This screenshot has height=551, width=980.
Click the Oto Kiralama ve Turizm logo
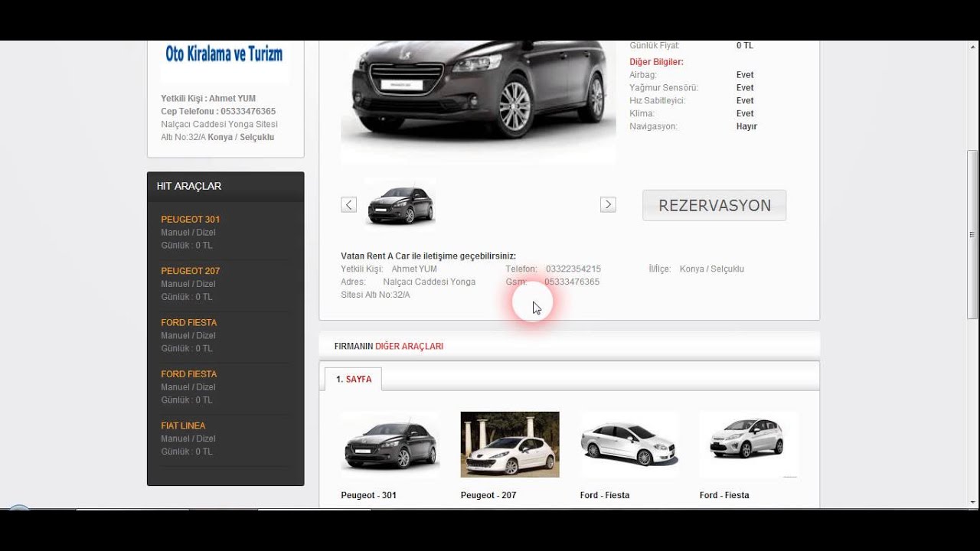coord(224,55)
